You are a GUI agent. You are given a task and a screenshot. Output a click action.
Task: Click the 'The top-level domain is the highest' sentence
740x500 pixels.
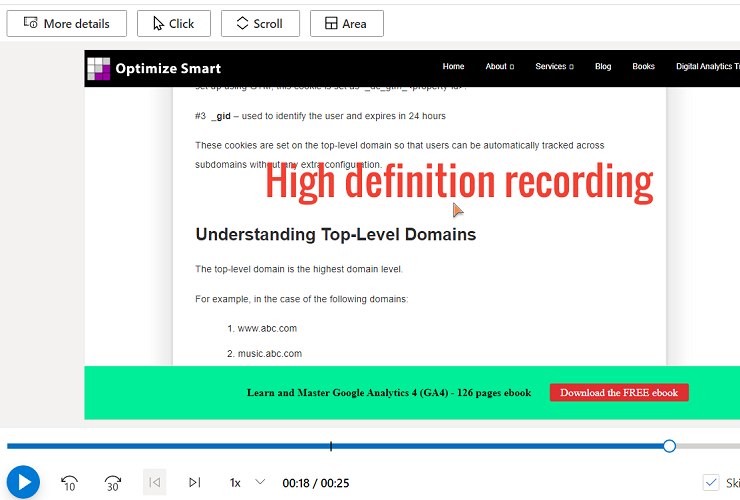299,269
